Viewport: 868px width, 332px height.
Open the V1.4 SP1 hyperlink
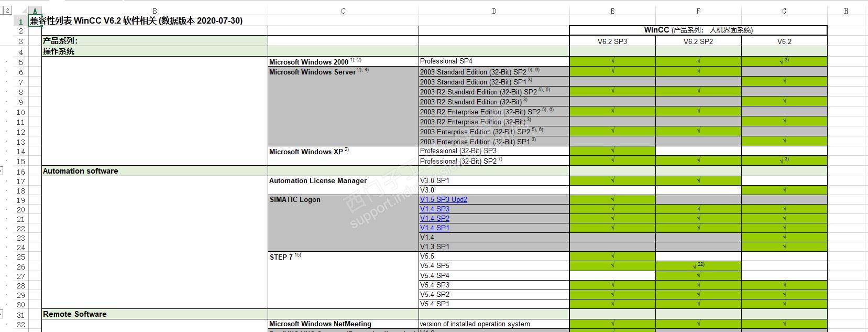(x=434, y=228)
